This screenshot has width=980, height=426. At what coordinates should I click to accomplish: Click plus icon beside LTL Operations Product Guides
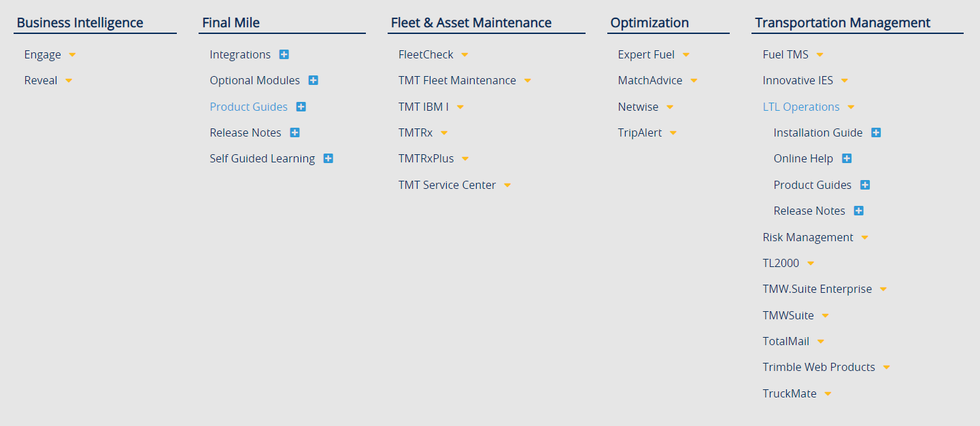click(865, 185)
